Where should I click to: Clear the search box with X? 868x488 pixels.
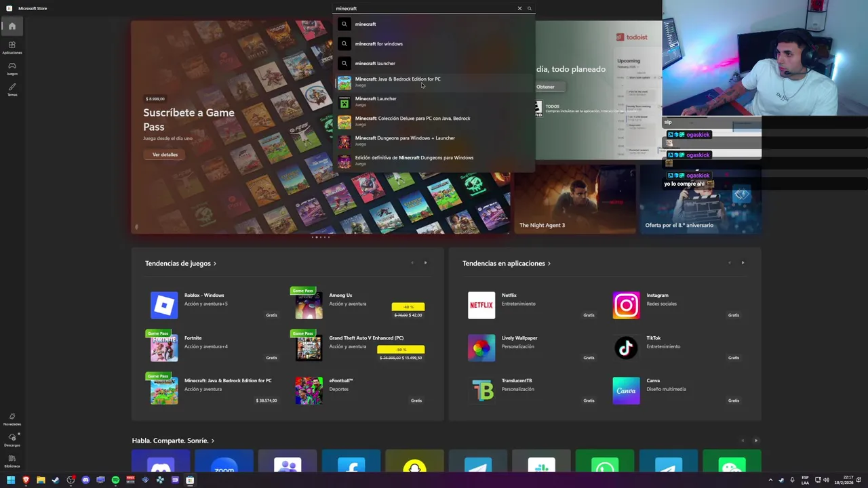coord(519,8)
